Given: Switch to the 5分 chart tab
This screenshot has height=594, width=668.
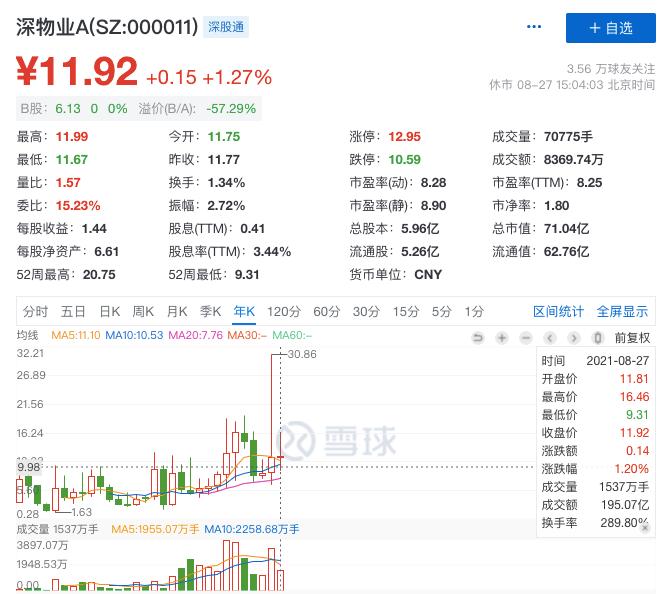Looking at the screenshot, I should pyautogui.click(x=441, y=311).
